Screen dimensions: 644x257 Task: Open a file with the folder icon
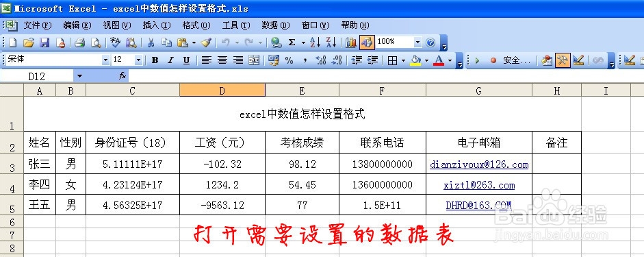click(28, 42)
